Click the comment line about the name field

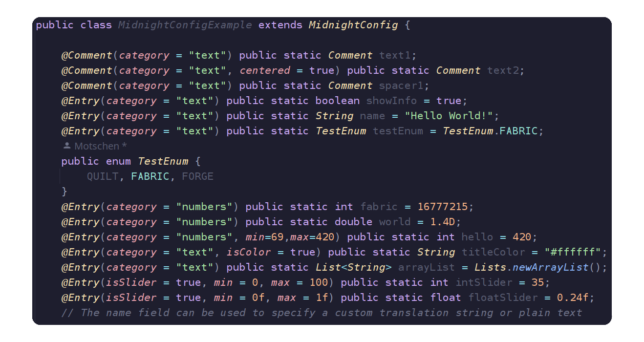point(322,313)
